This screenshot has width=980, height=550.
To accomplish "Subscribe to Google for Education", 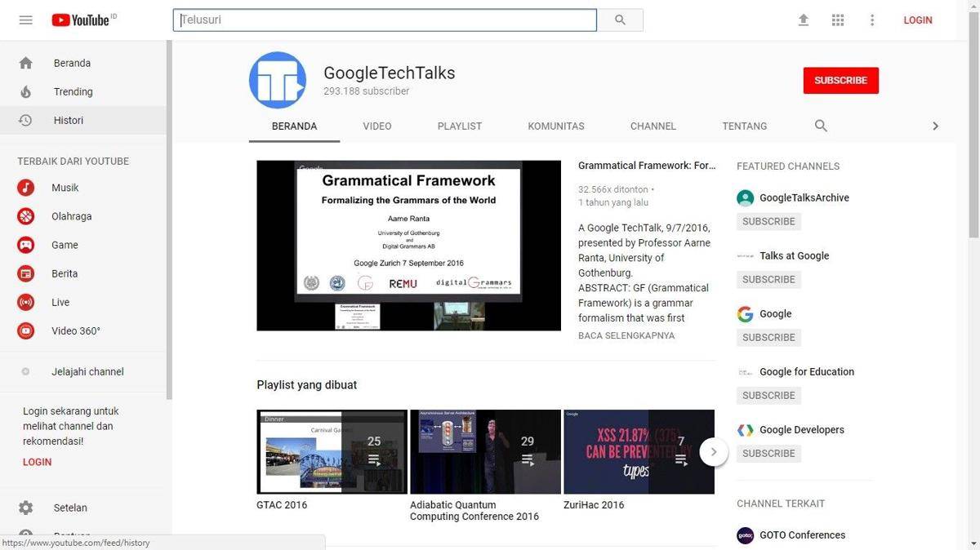I will point(768,395).
